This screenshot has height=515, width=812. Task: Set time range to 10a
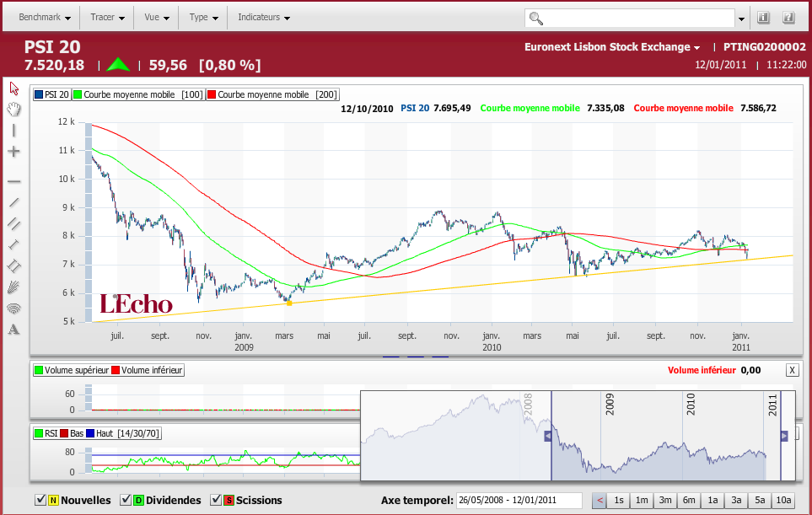pyautogui.click(x=783, y=500)
